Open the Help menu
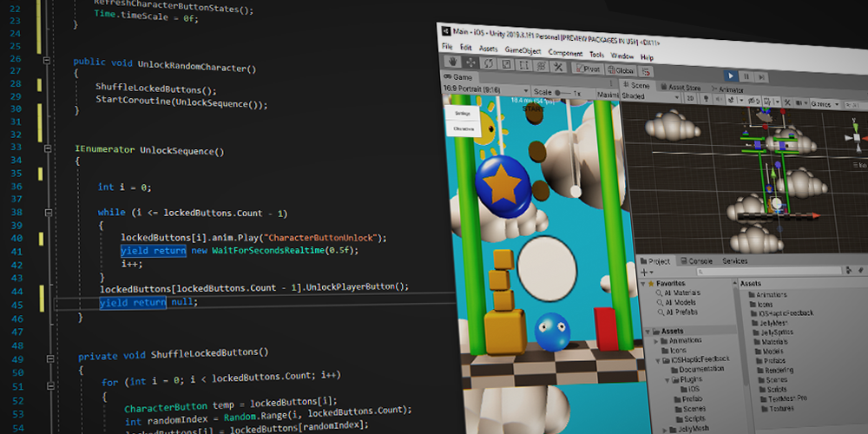868x434 pixels. [647, 57]
